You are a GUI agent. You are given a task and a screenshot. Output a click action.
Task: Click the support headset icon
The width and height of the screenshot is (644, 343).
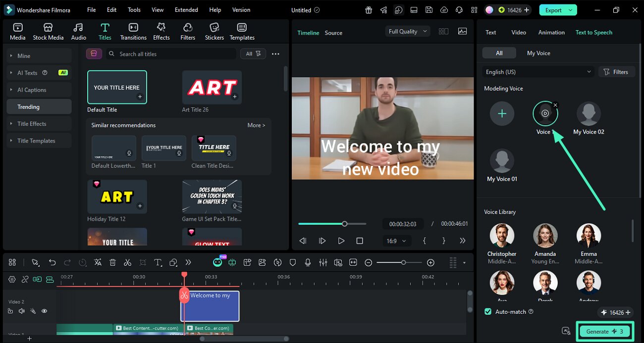point(459,10)
